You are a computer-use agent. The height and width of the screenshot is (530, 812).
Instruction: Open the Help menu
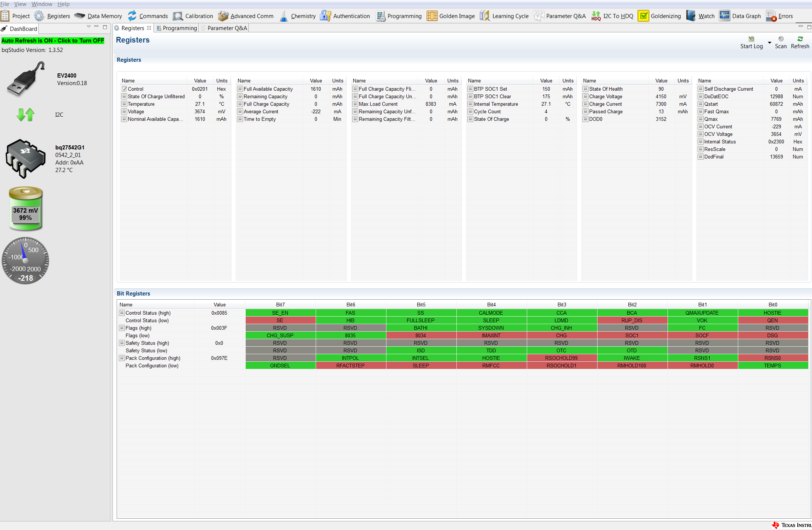point(64,4)
